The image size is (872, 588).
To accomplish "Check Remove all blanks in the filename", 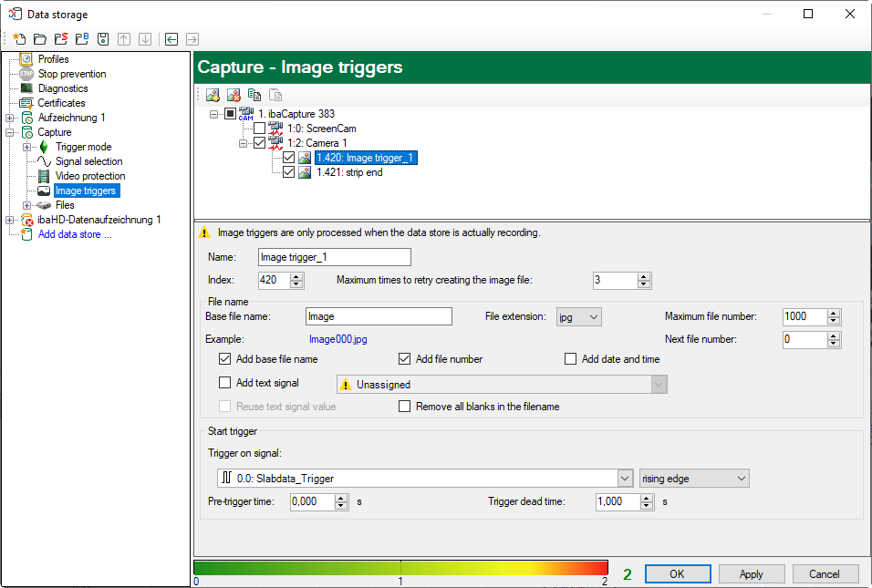I will 405,407.
